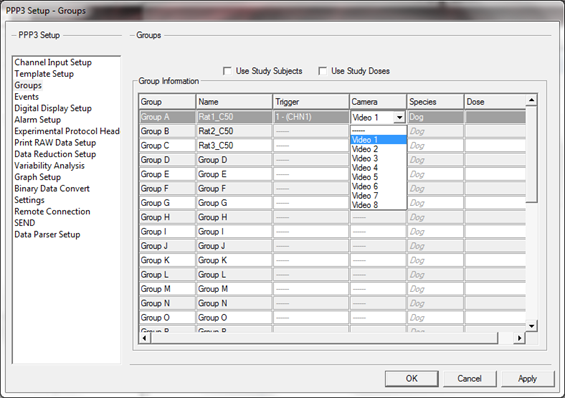This screenshot has height=398, width=565.
Task: Click the vertical scrollbar thumb of the table
Action: 531,154
